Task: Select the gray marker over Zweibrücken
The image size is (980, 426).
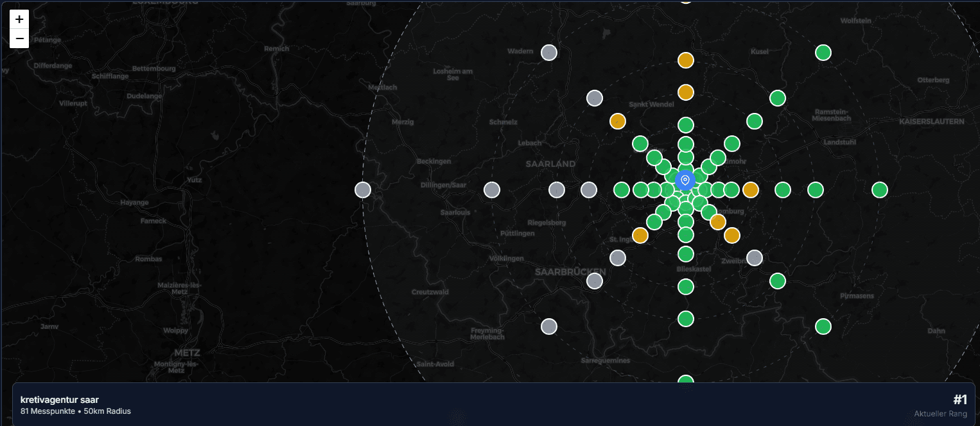Action: (x=755, y=258)
